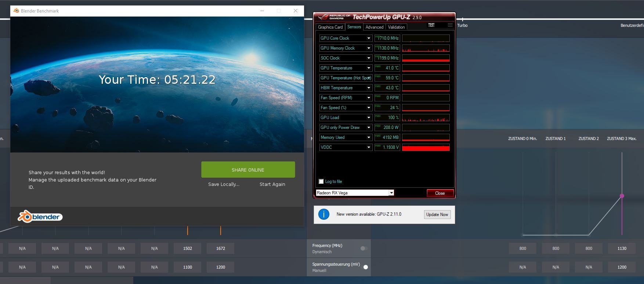This screenshot has width=644, height=284.
Task: Click the blue info icon in the update notice
Action: [x=324, y=214]
